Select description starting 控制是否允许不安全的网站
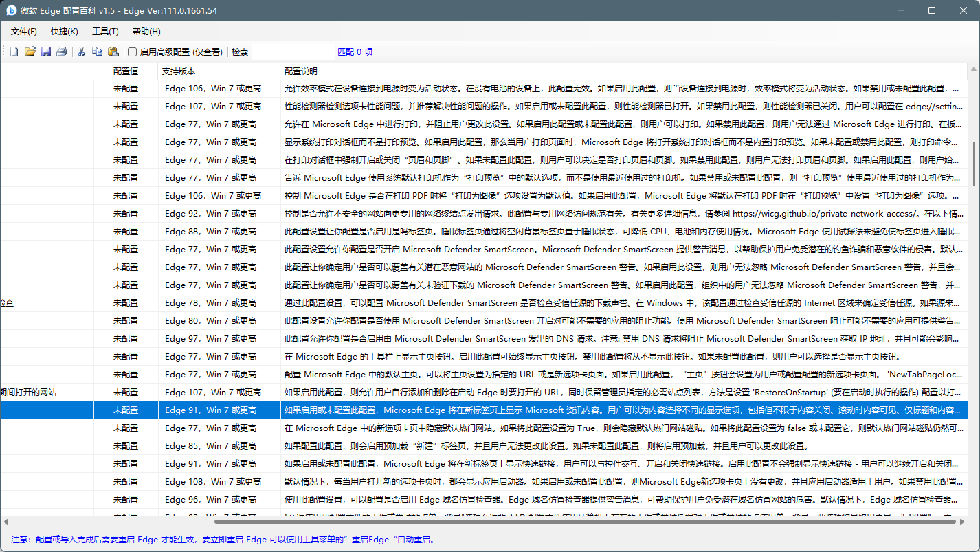This screenshot has height=552, width=980. tap(624, 213)
